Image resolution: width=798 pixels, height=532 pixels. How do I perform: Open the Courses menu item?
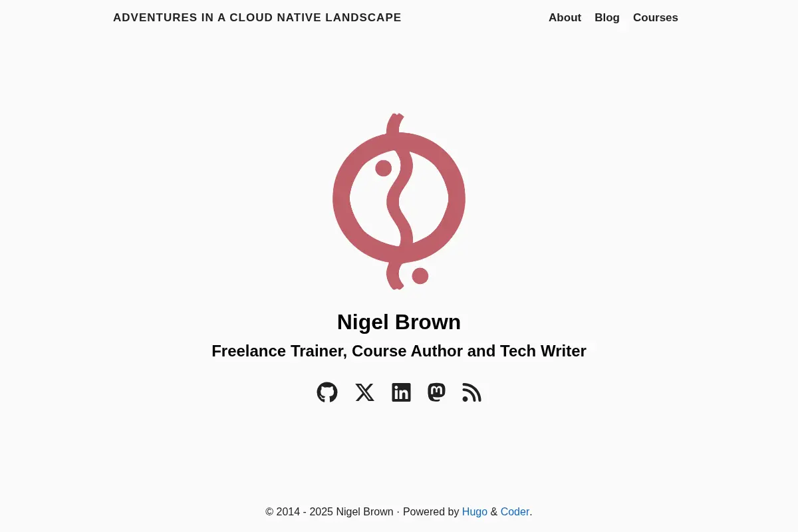(656, 18)
